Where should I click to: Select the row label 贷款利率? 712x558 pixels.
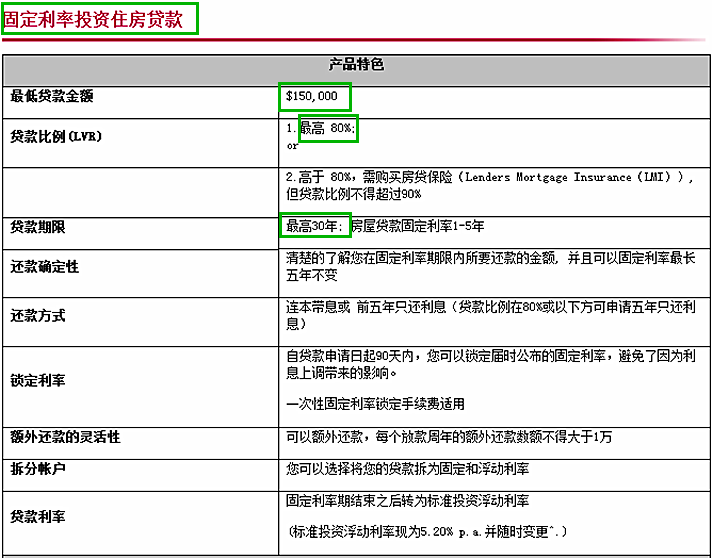(38, 516)
